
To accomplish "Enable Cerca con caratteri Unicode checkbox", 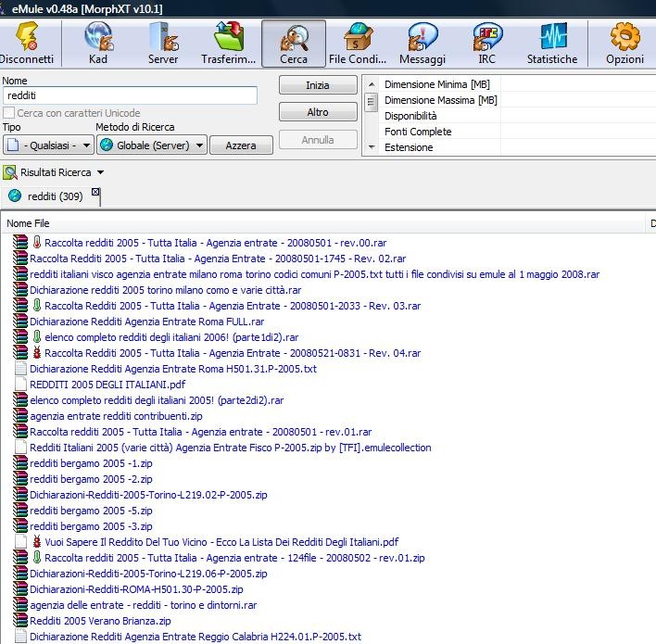I will click(9, 113).
